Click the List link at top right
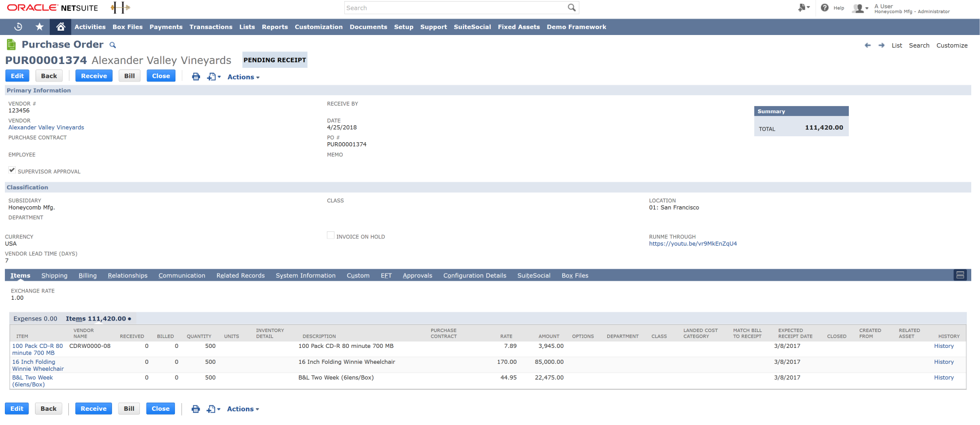The height and width of the screenshot is (425, 980). (x=897, y=45)
